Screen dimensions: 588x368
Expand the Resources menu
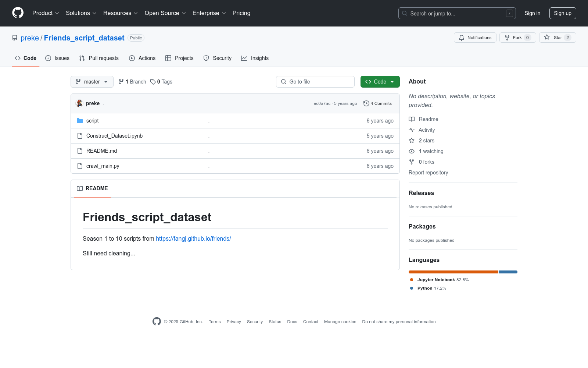point(121,13)
